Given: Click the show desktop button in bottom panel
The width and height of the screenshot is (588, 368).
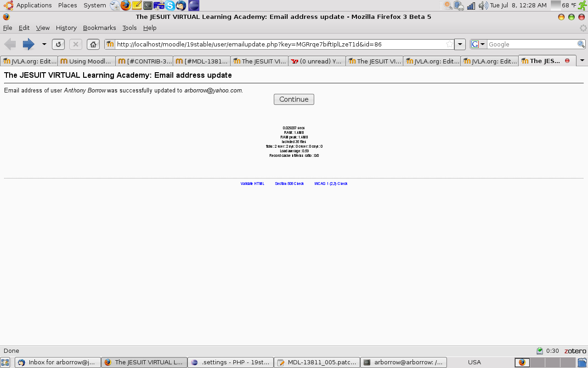Looking at the screenshot, I should 6,362.
